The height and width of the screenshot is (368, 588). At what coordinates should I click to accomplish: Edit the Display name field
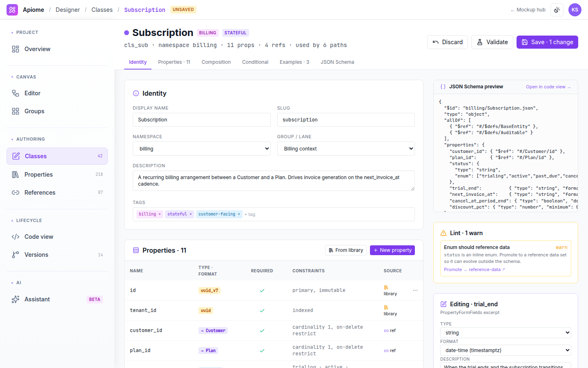[202, 120]
